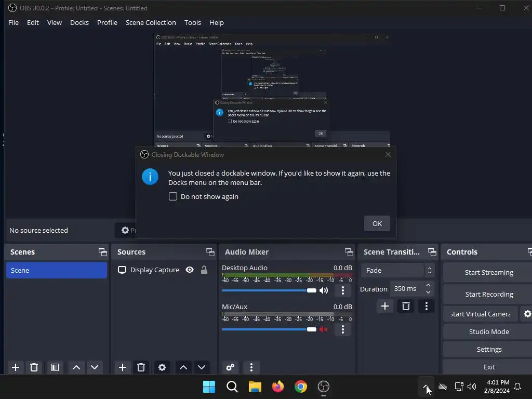Mute Desktop Audio speaker icon

point(324,290)
